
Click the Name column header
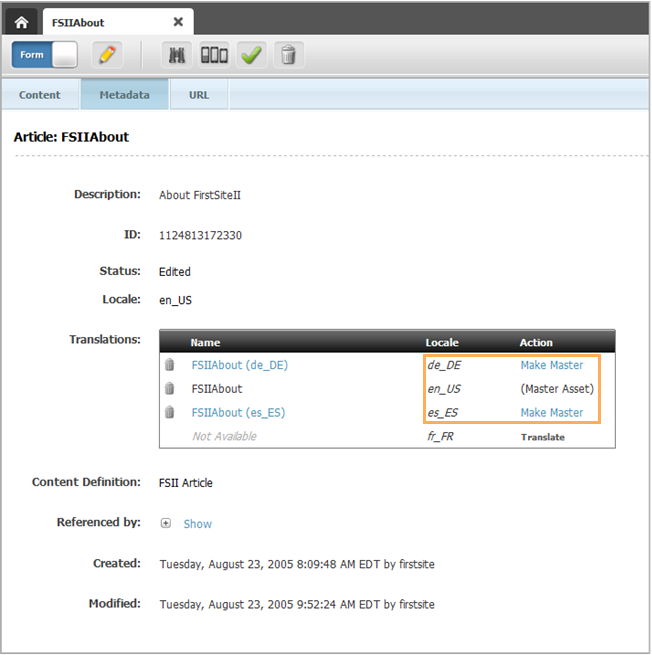click(205, 343)
